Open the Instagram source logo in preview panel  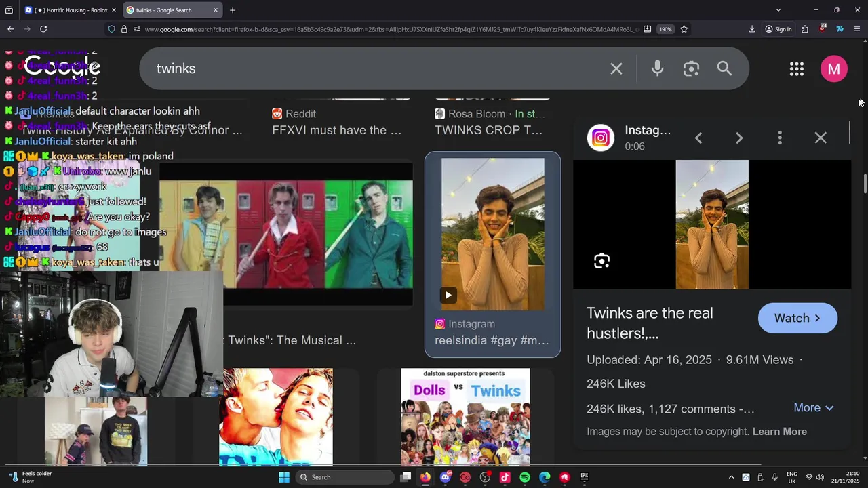(601, 138)
